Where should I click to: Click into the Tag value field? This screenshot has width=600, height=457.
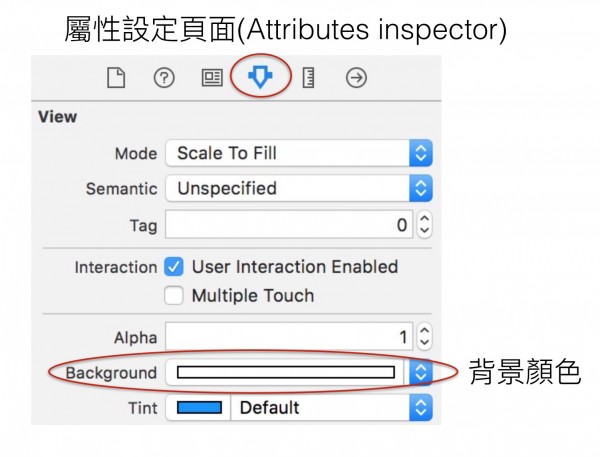289,224
